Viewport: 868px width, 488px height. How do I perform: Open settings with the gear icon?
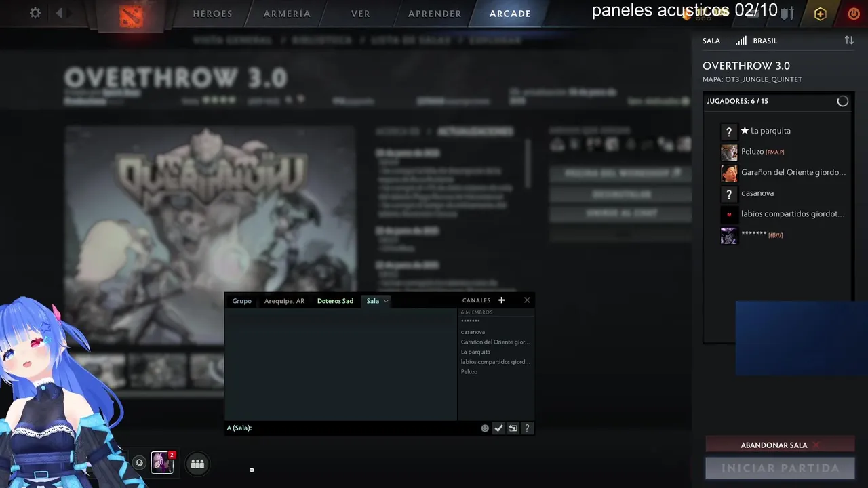coord(35,13)
